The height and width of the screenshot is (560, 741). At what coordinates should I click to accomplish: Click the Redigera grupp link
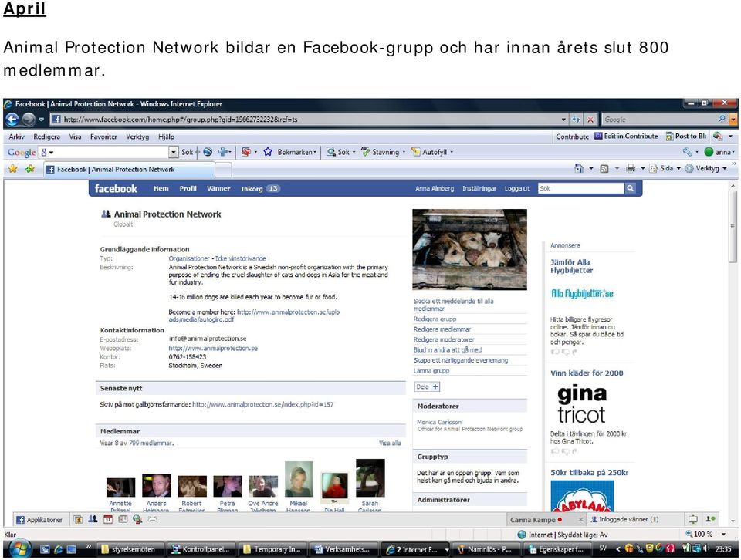point(435,319)
